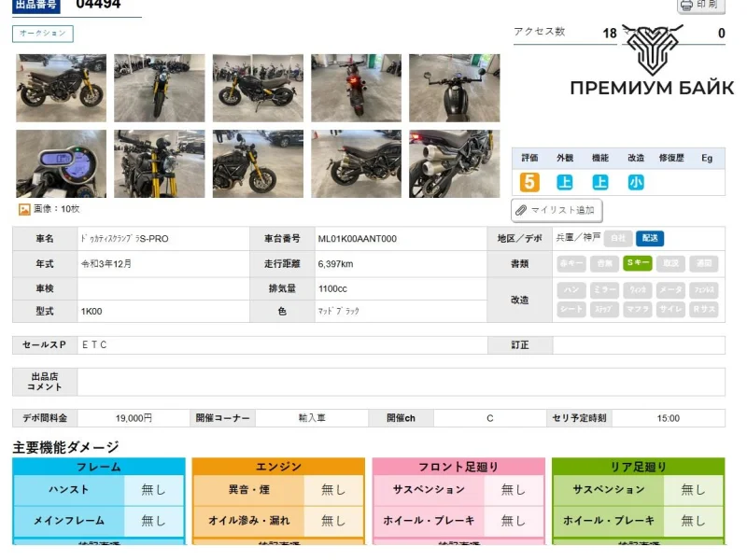The image size is (747, 560).
Task: Click the grey マフラ modification badge
Action: coord(638,309)
